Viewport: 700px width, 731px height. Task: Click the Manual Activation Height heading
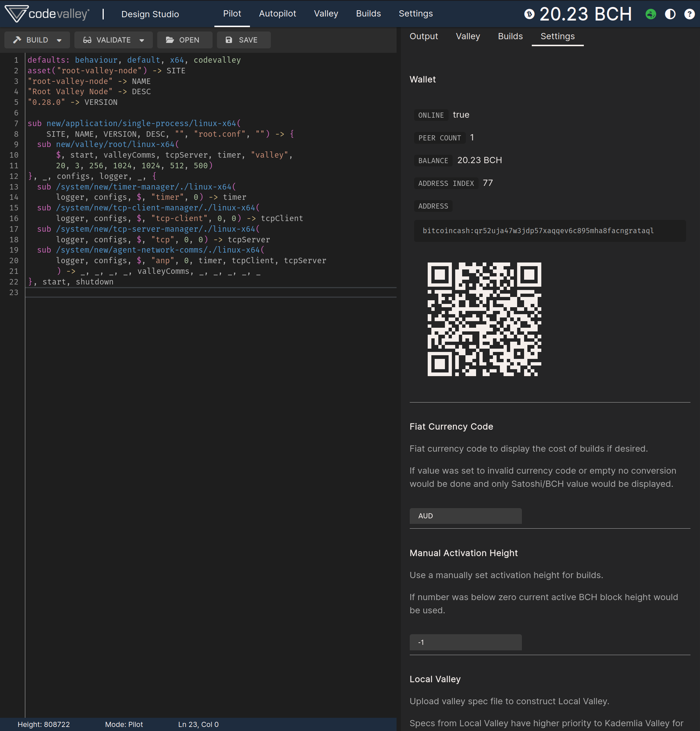click(x=464, y=553)
